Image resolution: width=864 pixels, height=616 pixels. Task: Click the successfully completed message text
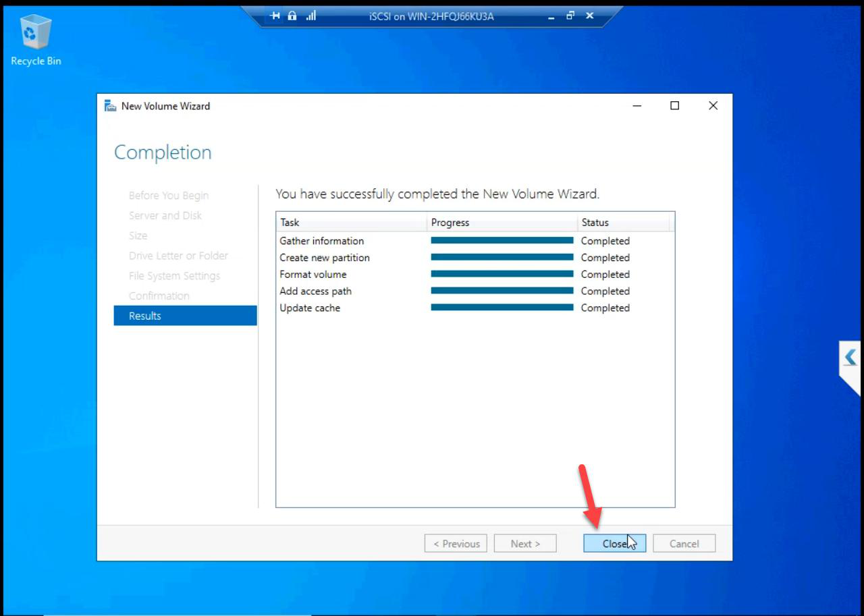coord(437,194)
